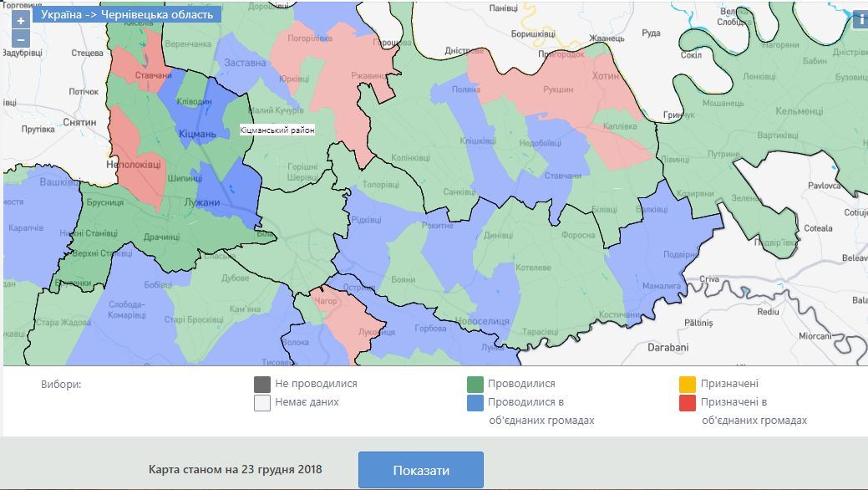Click the Україна -> Чернівецька область breadcrumb
Screen dimensions: 868x490
(127, 14)
